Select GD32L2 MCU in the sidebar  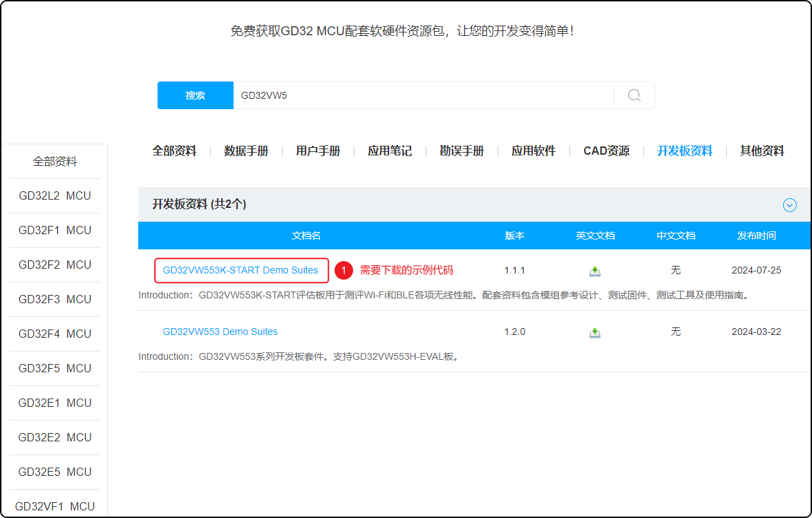coord(55,195)
